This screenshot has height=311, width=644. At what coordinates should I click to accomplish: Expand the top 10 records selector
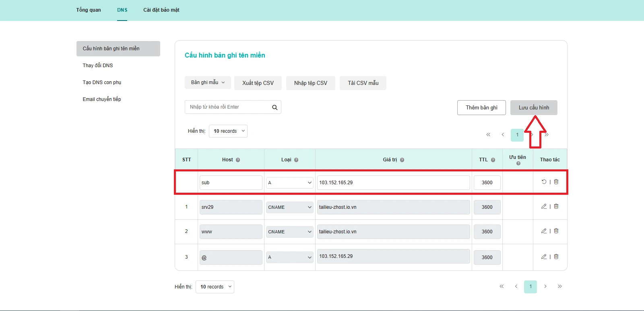tap(228, 131)
